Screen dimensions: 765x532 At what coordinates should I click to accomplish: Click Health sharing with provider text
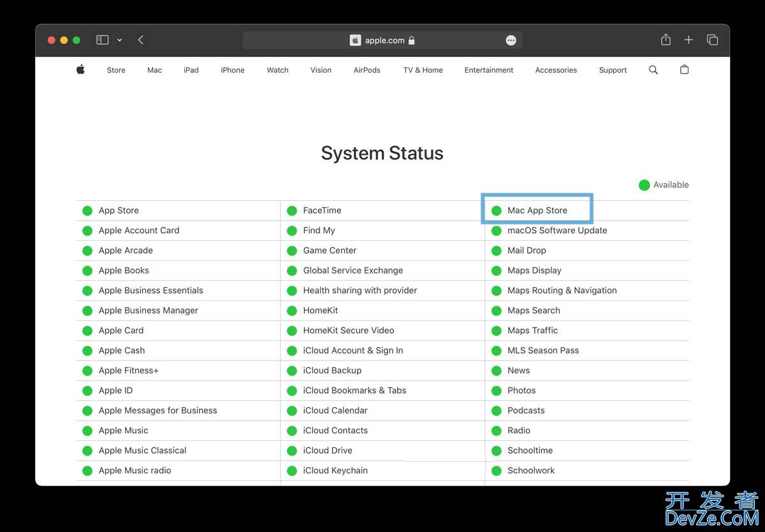coord(360,290)
